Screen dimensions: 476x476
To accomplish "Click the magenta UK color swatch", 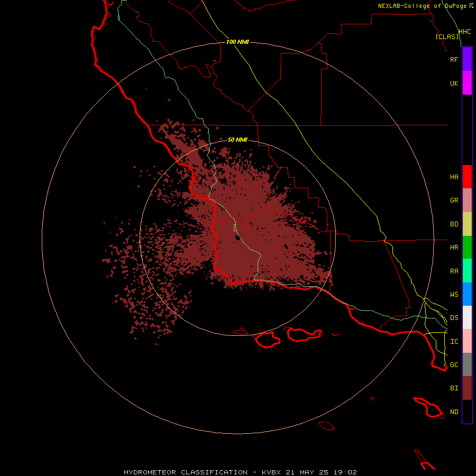I will (467, 83).
